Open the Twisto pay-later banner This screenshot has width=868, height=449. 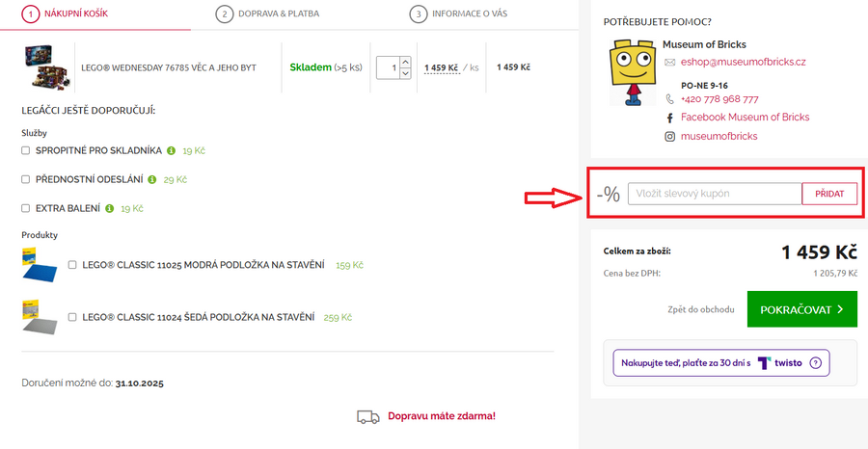721,362
